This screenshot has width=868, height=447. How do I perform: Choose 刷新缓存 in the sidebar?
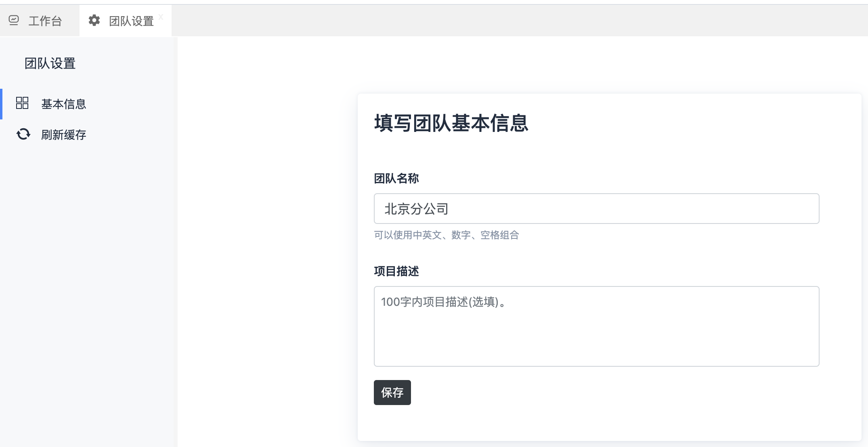[x=63, y=135]
